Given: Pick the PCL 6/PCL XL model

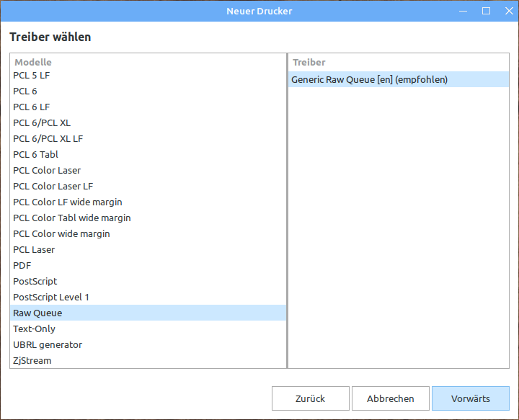Looking at the screenshot, I should click(x=42, y=122).
